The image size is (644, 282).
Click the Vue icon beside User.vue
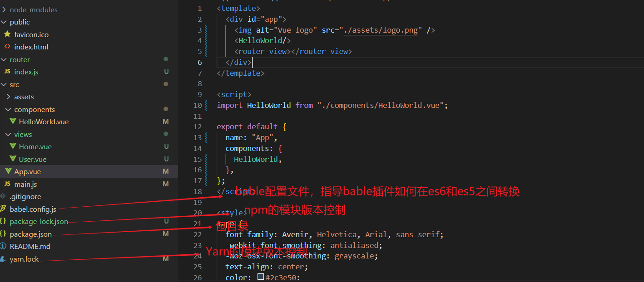(13, 159)
